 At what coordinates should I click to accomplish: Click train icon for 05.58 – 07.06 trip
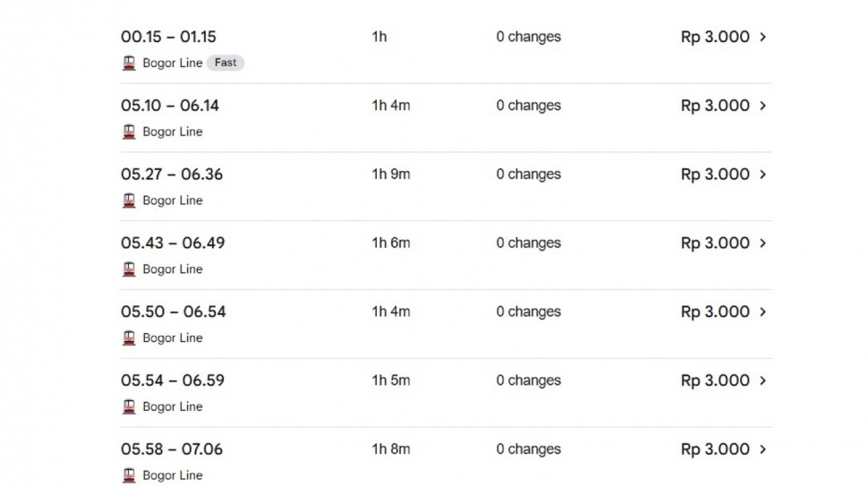pyautogui.click(x=129, y=475)
